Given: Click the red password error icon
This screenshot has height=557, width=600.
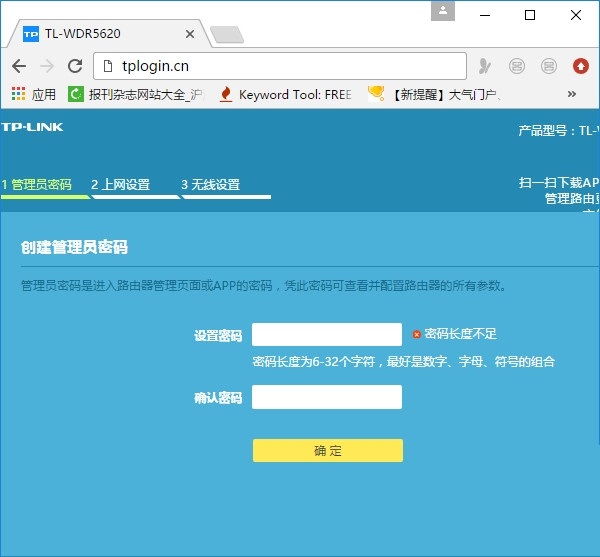Looking at the screenshot, I should [417, 334].
